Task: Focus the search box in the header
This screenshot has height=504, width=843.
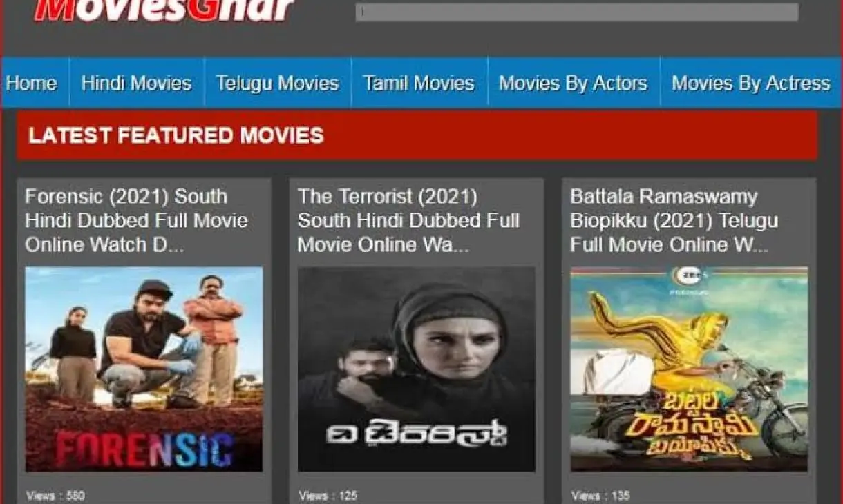Action: [x=576, y=12]
